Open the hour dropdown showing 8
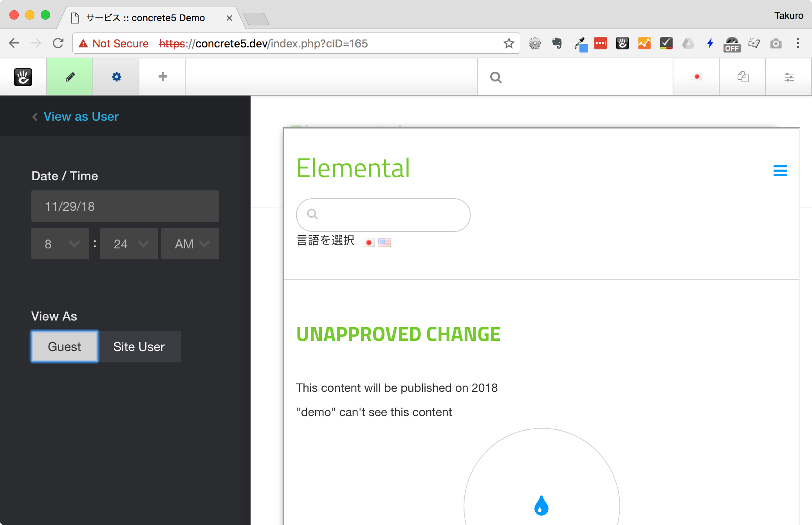This screenshot has width=812, height=525. [x=60, y=244]
